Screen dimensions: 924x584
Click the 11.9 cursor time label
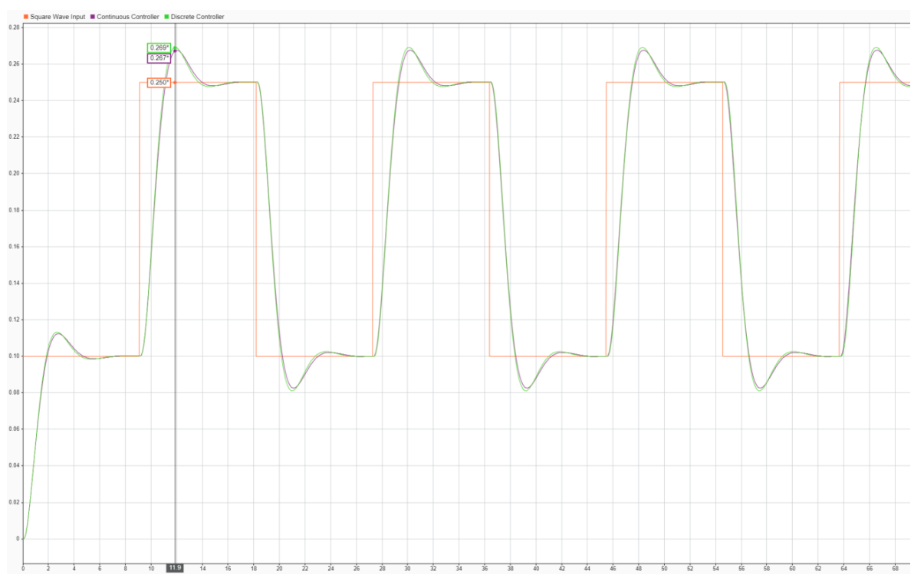pyautogui.click(x=175, y=568)
